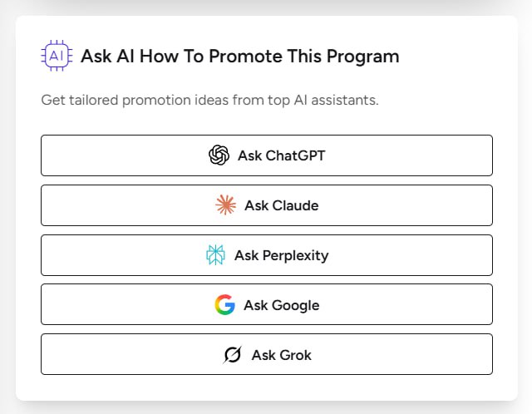Launch the Ask Google button
This screenshot has width=532, height=414.
[x=267, y=304]
